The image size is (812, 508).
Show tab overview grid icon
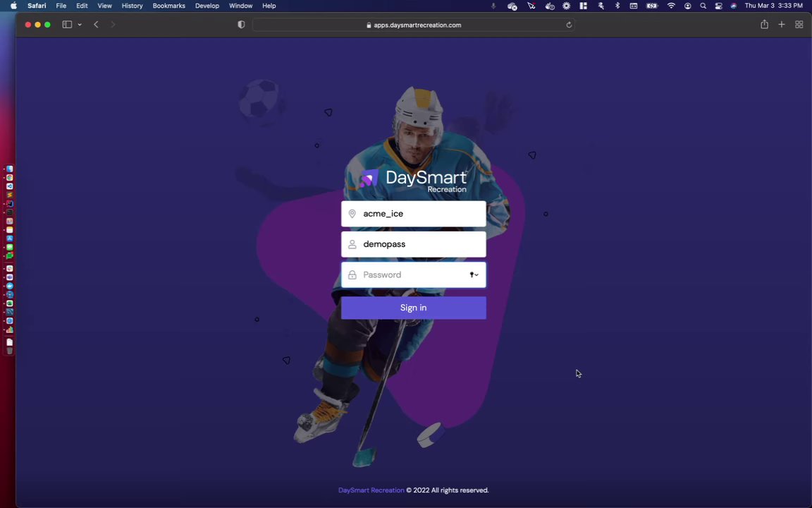[x=799, y=25]
